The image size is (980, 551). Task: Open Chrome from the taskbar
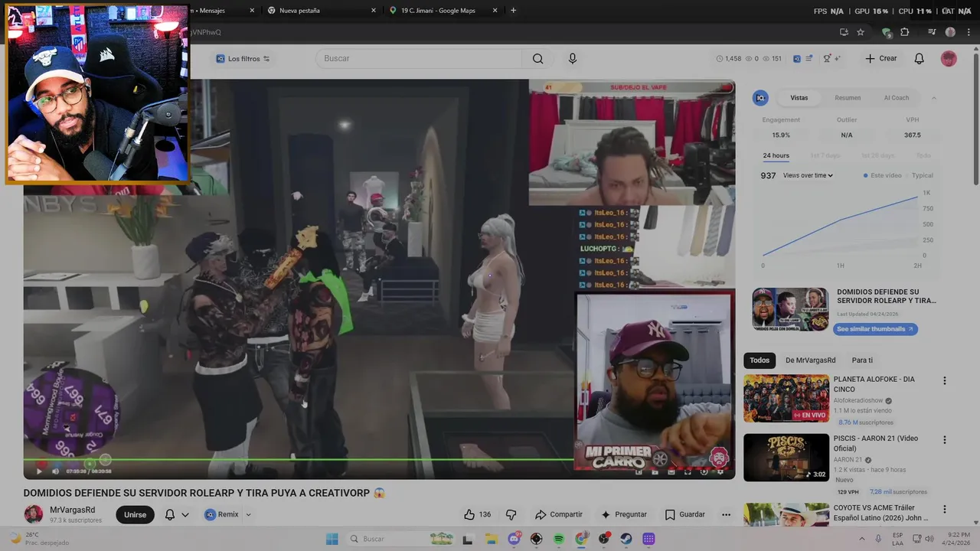point(581,539)
